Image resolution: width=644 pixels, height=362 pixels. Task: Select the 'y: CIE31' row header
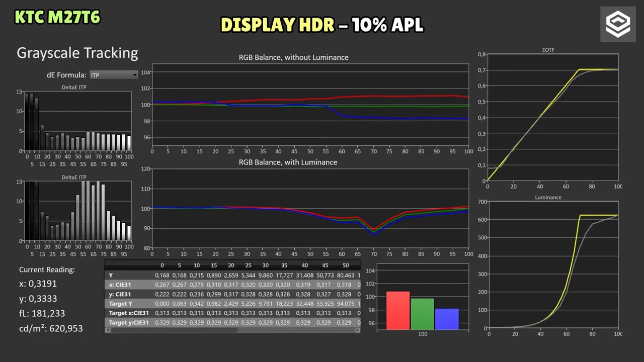[120, 294]
